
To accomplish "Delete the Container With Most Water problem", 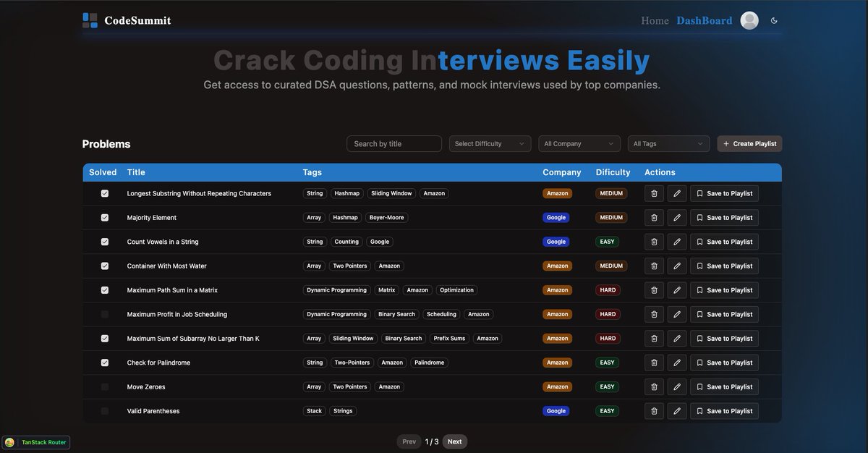I will pos(654,266).
